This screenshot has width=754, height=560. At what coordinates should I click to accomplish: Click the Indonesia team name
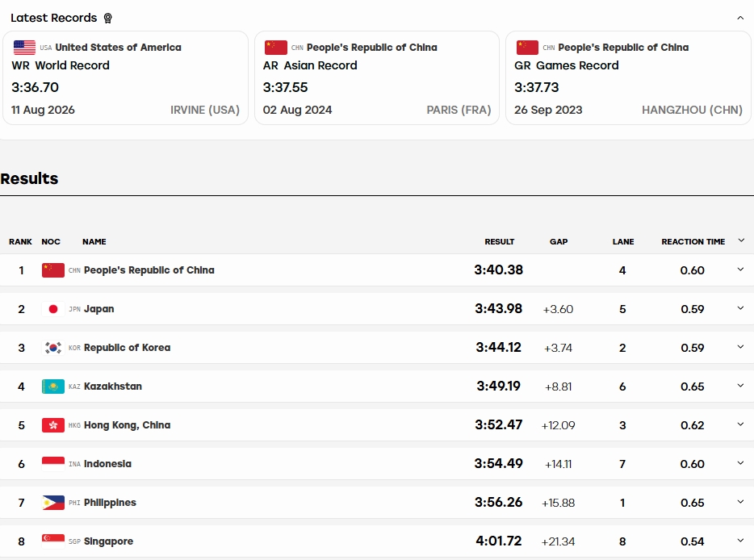tap(107, 464)
